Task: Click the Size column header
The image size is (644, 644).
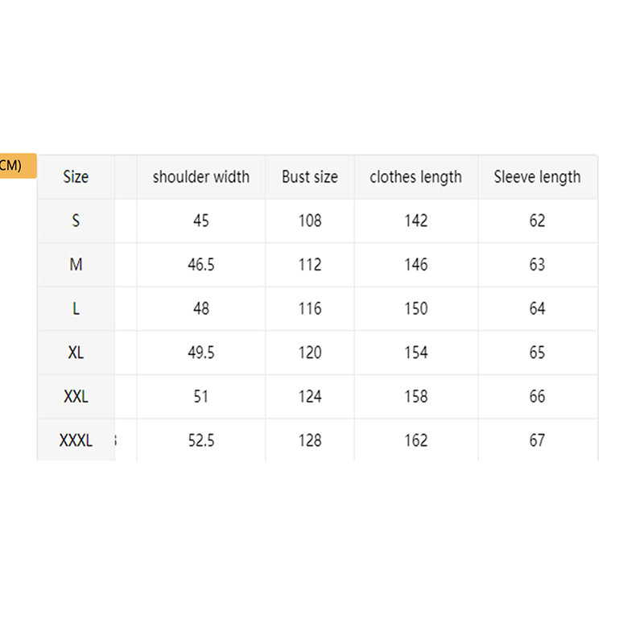Action: pyautogui.click(x=76, y=177)
